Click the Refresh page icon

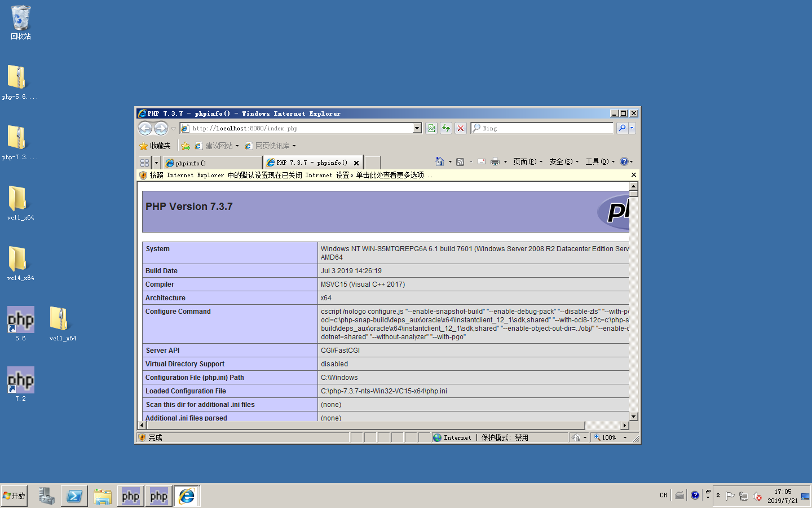coord(446,129)
